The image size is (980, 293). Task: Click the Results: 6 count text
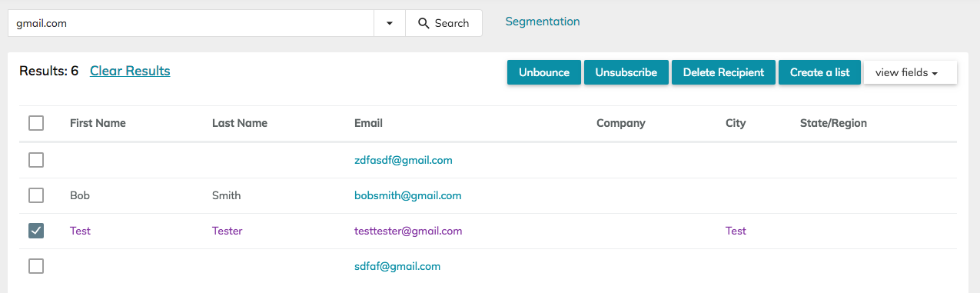49,71
